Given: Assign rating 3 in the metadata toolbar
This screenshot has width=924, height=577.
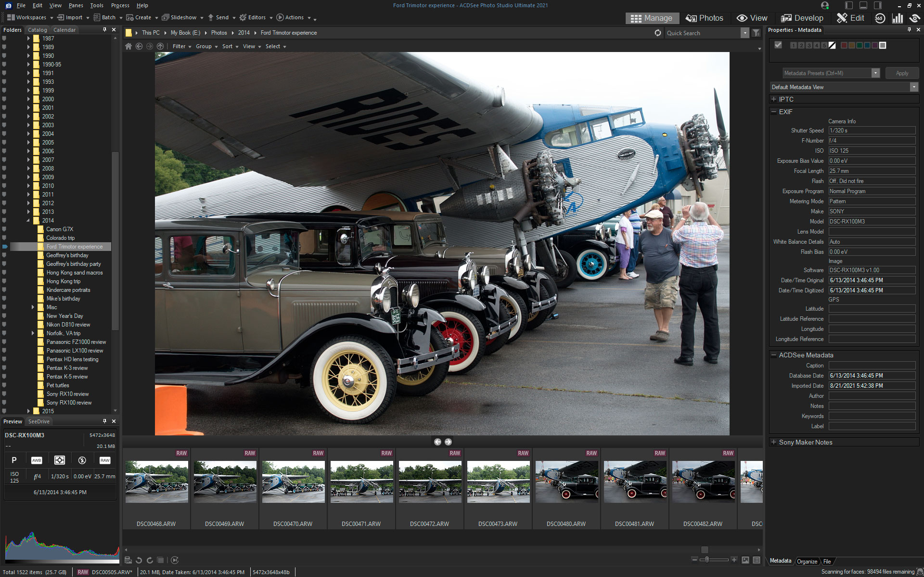Looking at the screenshot, I should (x=809, y=45).
